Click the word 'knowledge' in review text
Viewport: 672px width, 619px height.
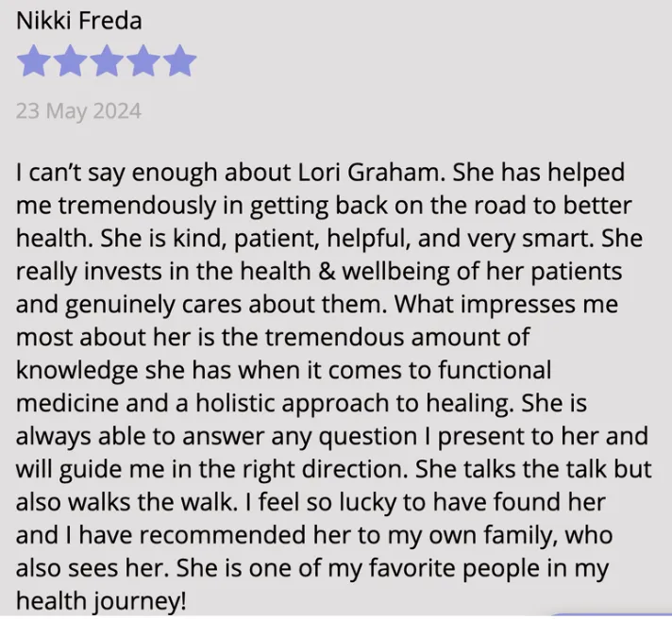(76, 370)
